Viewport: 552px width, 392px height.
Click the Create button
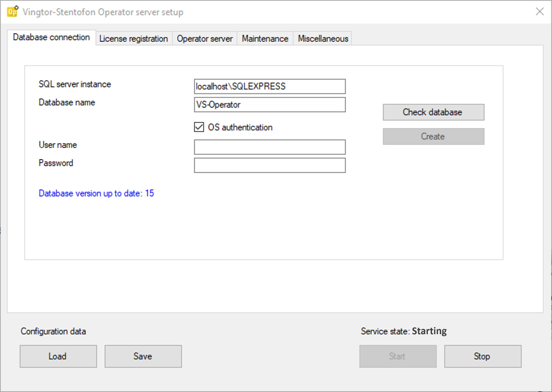click(433, 136)
